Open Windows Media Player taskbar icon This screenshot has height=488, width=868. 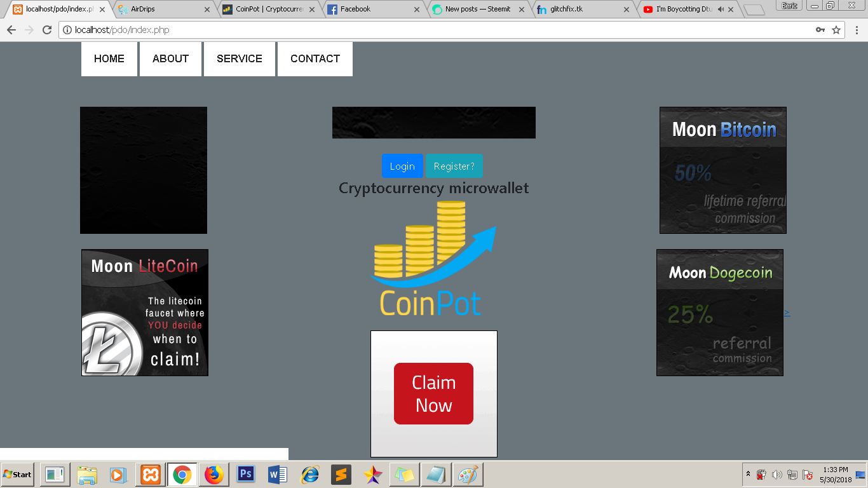click(119, 475)
